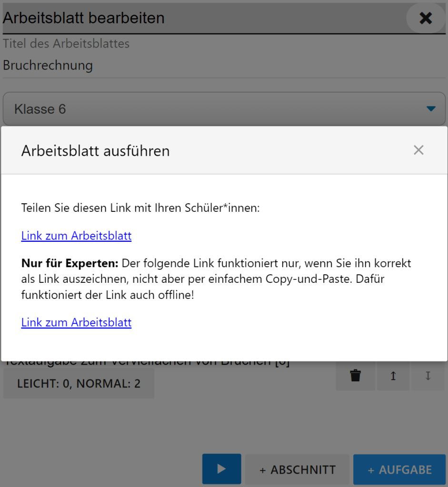Add a new task via + AUFGABE

pyautogui.click(x=399, y=470)
